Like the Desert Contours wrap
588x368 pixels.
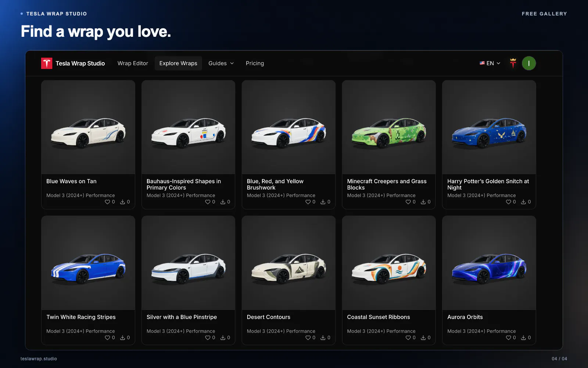308,338
